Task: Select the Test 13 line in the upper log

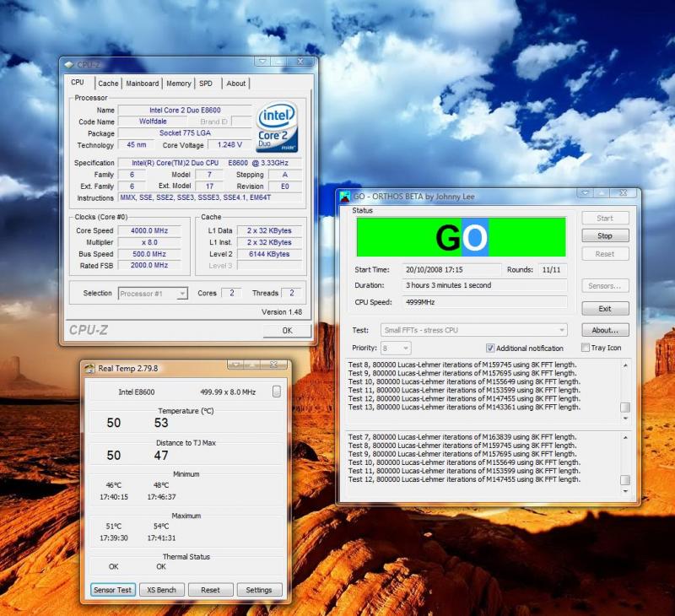Action: coord(464,408)
